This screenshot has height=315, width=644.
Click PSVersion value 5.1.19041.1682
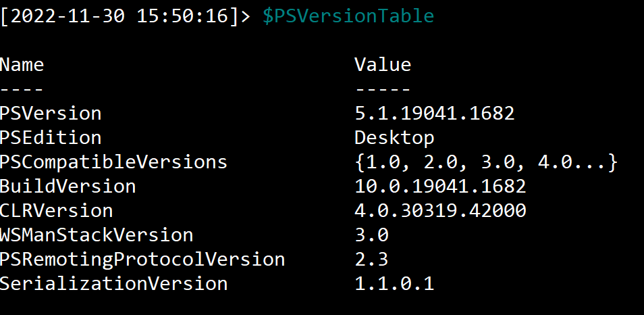tap(435, 113)
